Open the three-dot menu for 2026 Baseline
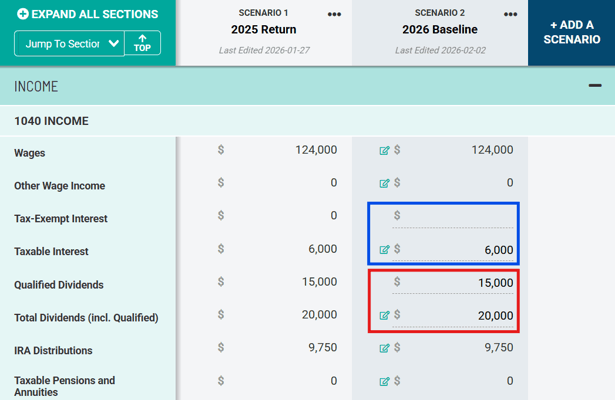Viewport: 615px width, 400px height. [x=510, y=15]
